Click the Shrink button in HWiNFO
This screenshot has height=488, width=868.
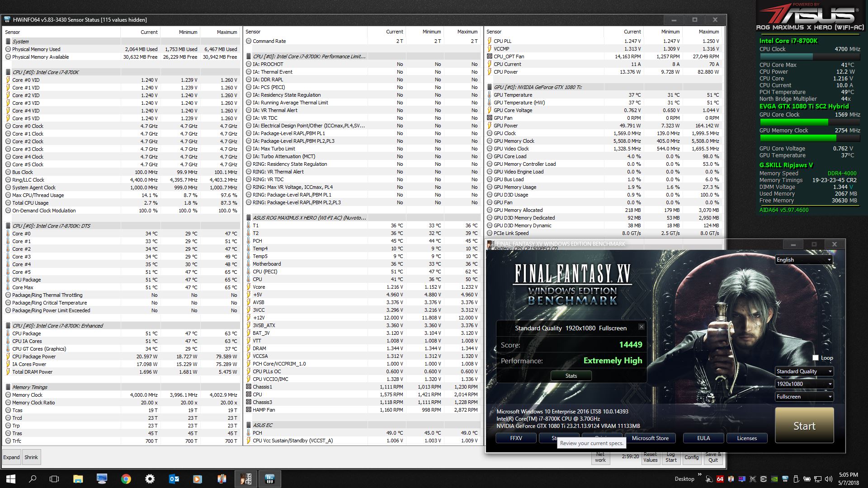[x=31, y=457]
